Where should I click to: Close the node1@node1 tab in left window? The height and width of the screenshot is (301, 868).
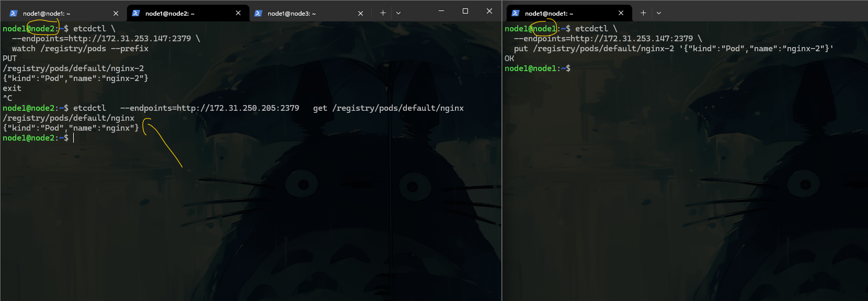click(x=116, y=14)
